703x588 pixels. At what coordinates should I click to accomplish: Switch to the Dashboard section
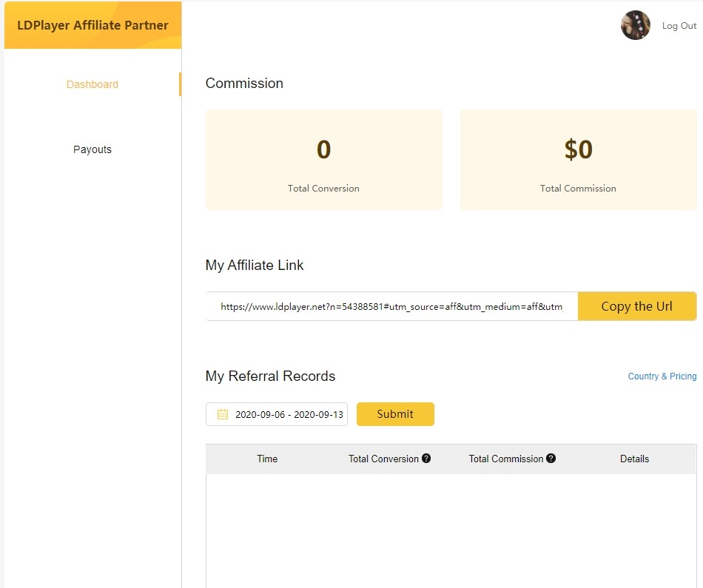click(92, 84)
